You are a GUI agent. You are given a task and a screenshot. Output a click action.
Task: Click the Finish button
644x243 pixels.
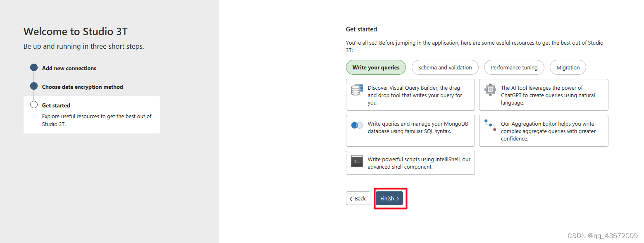(389, 198)
